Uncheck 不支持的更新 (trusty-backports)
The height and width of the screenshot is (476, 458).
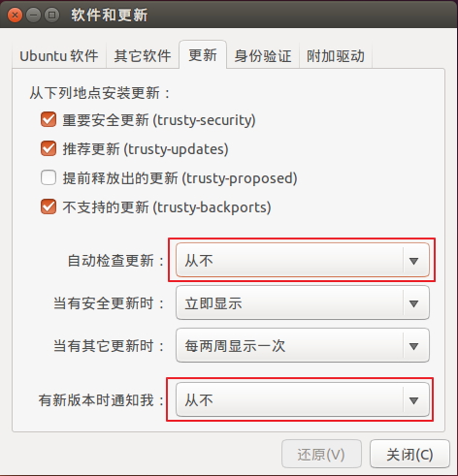(49, 206)
